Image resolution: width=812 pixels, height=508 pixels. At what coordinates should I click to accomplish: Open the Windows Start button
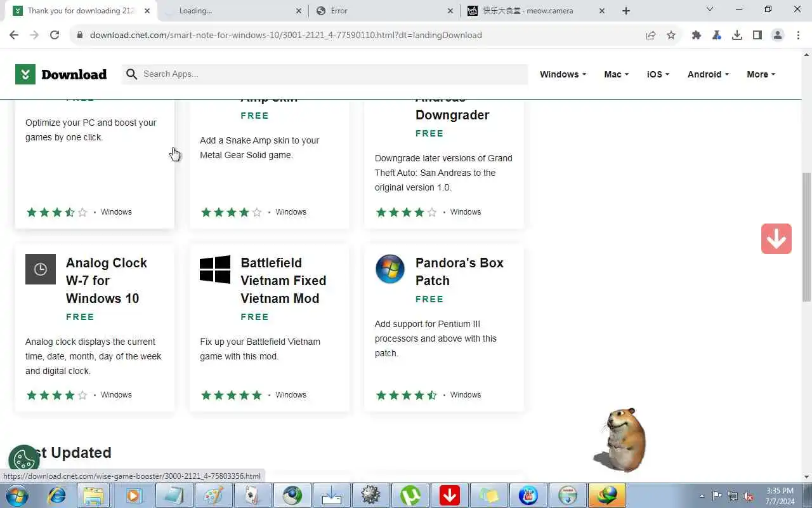click(16, 495)
